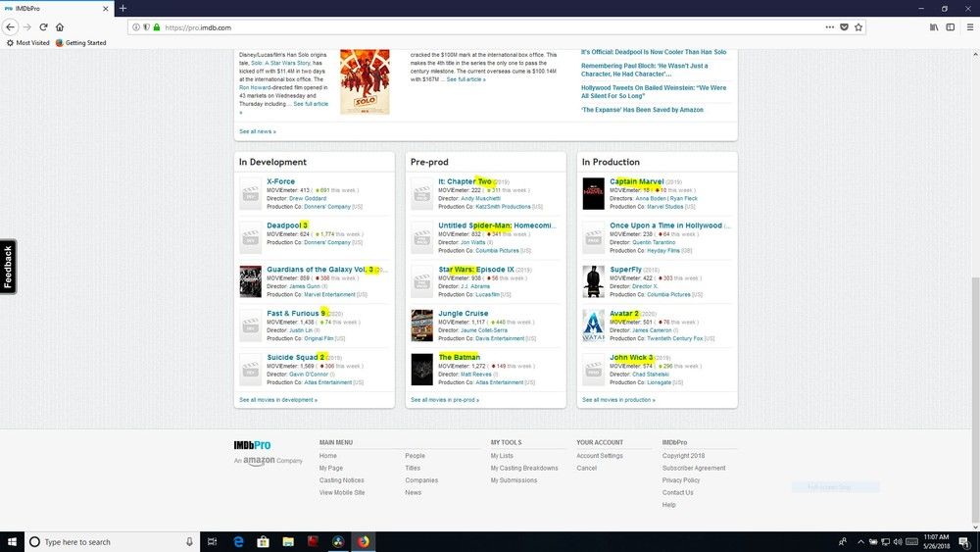Open Home in footer main menu
The image size is (980, 552).
[327, 456]
